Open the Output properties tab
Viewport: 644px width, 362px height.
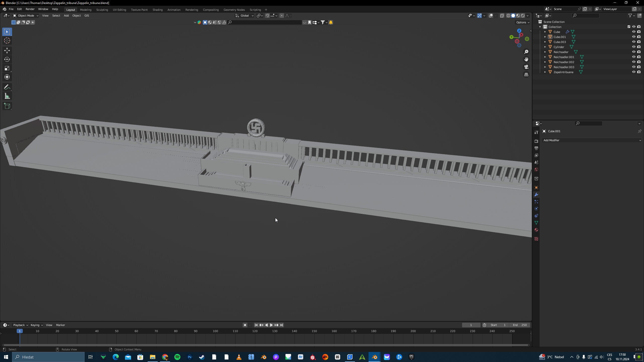point(536,148)
